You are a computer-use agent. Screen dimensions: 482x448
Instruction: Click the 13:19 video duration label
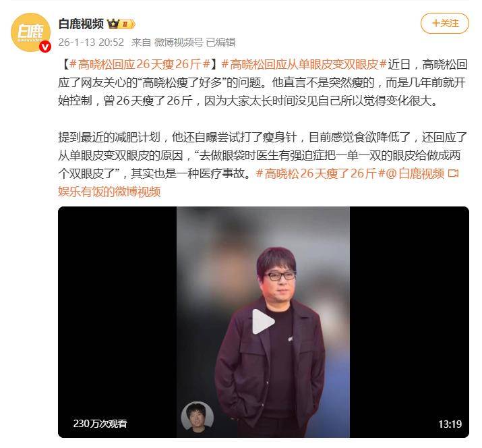click(450, 424)
